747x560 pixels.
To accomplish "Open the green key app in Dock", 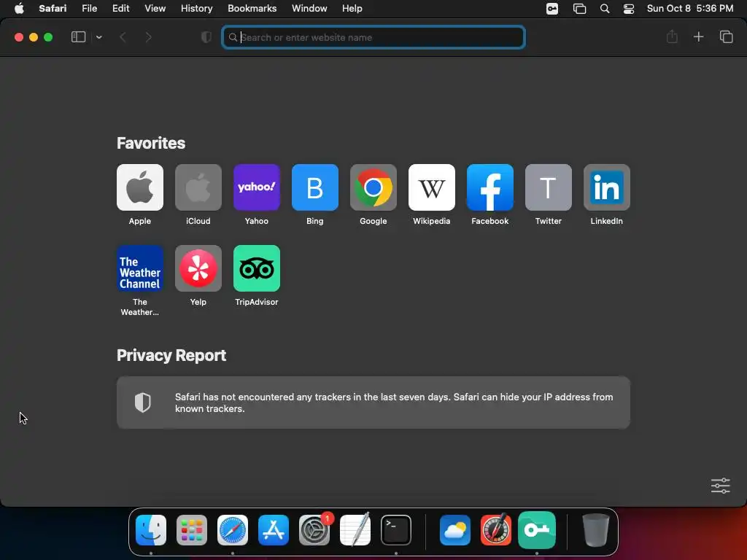I will pos(537,530).
